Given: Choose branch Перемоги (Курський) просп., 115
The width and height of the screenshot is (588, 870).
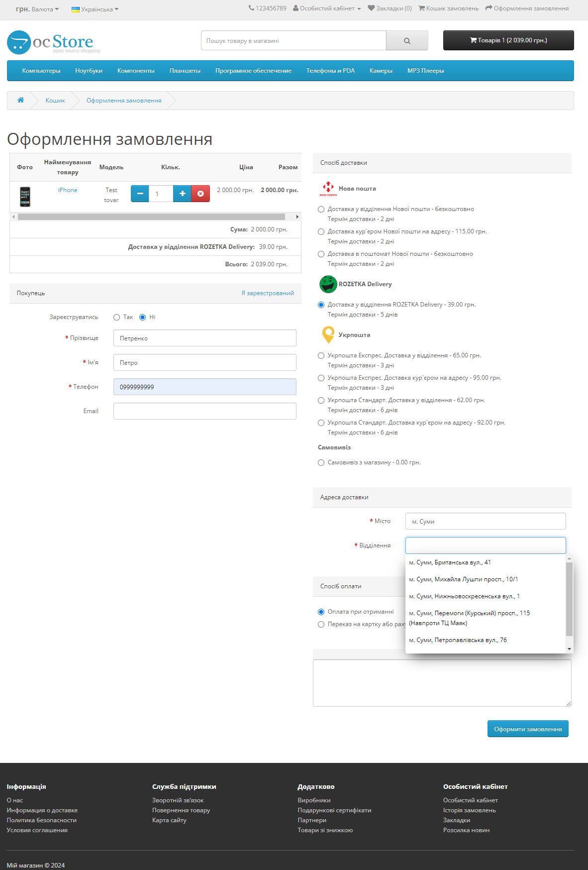Looking at the screenshot, I should [486, 618].
